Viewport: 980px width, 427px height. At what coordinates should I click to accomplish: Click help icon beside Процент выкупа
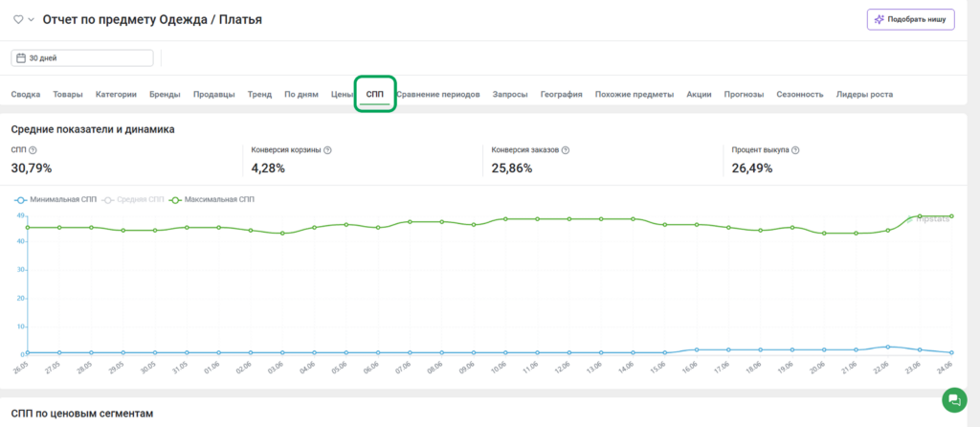796,150
